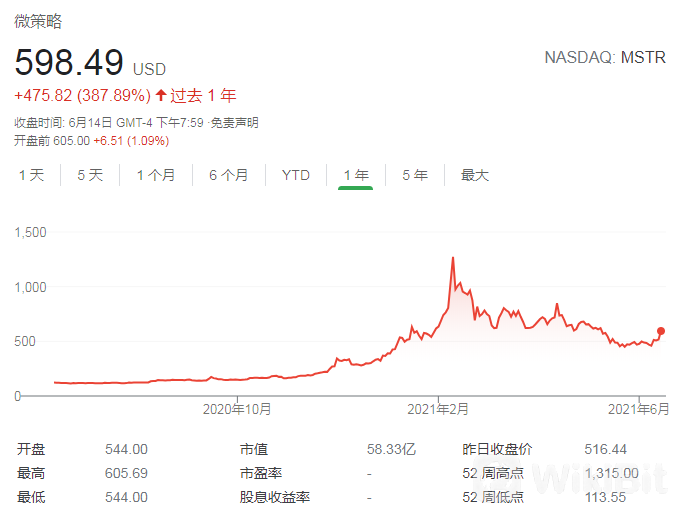
Task: Click the 开盘 value 544.00
Action: (x=126, y=449)
